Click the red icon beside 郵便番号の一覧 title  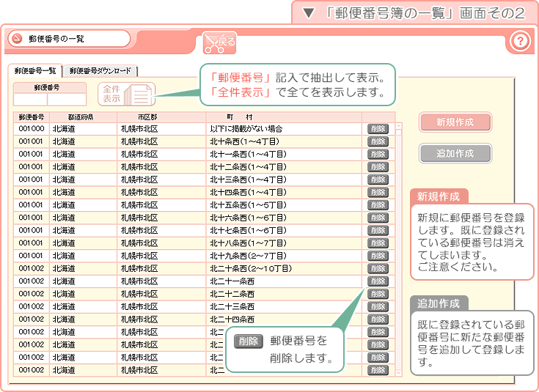coord(16,39)
